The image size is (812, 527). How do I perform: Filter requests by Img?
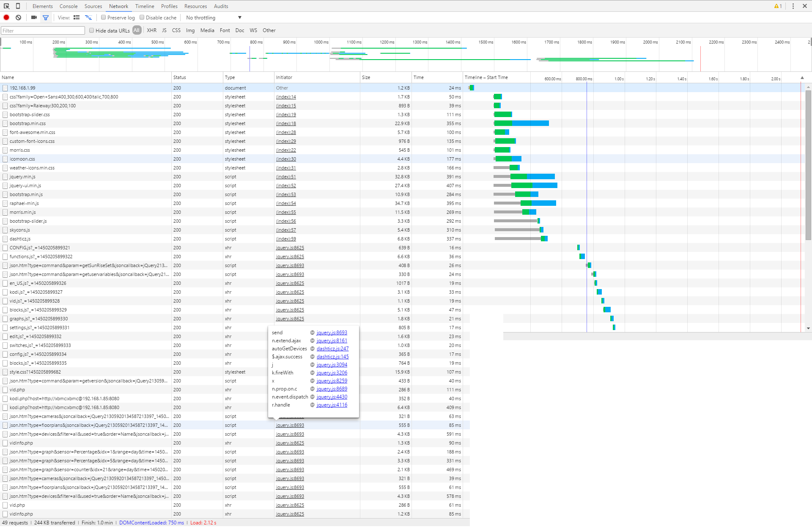coord(190,30)
